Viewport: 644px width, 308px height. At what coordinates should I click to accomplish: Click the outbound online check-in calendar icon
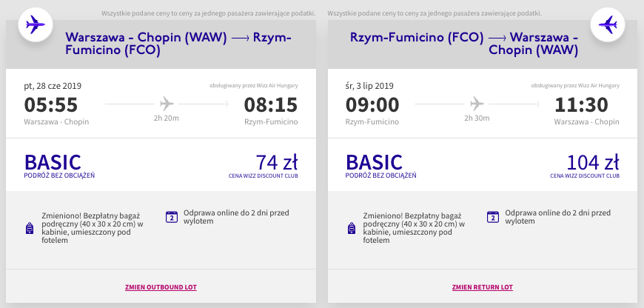point(172,217)
